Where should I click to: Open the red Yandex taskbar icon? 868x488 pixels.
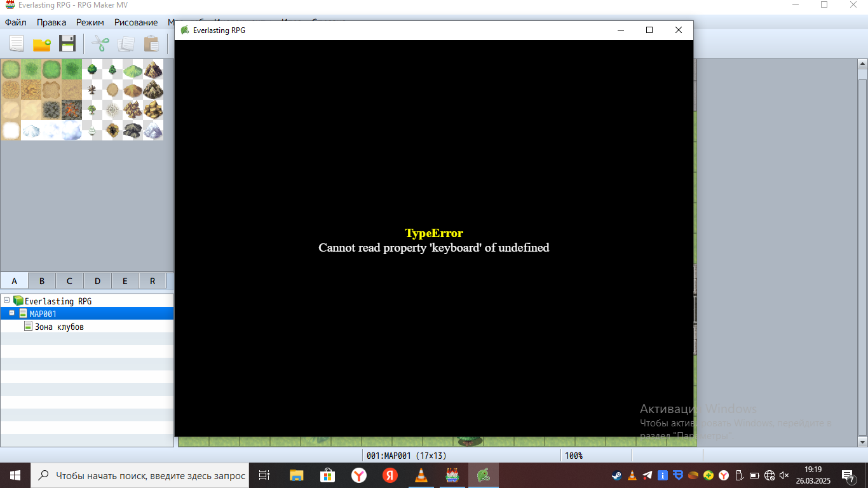[390, 475]
